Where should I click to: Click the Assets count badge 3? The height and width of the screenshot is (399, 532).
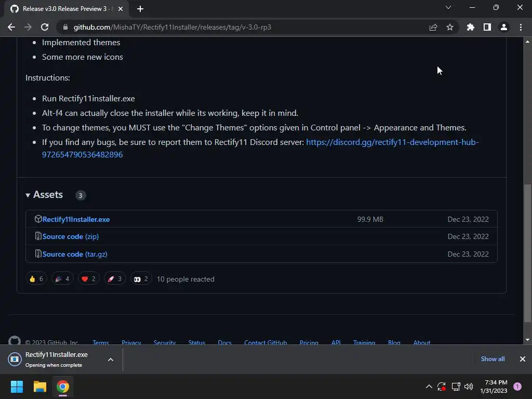tap(81, 195)
